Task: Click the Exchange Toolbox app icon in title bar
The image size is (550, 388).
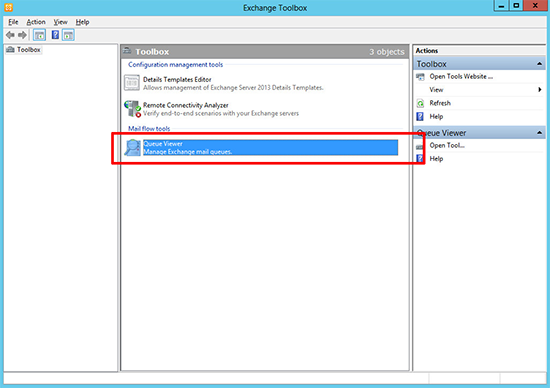Action: click(x=8, y=7)
